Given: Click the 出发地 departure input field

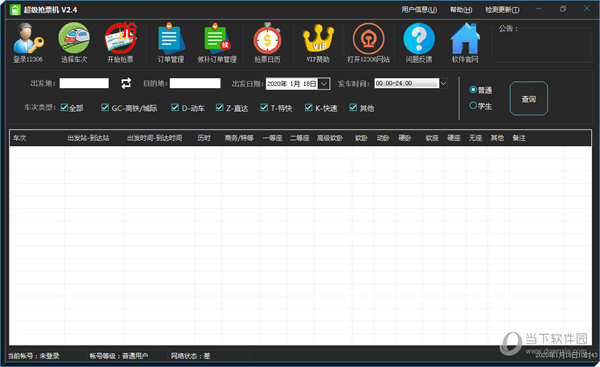Looking at the screenshot, I should click(x=84, y=83).
